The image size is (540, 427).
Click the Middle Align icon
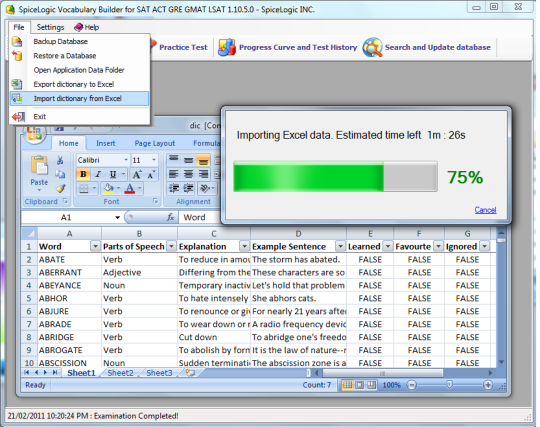coord(188,160)
